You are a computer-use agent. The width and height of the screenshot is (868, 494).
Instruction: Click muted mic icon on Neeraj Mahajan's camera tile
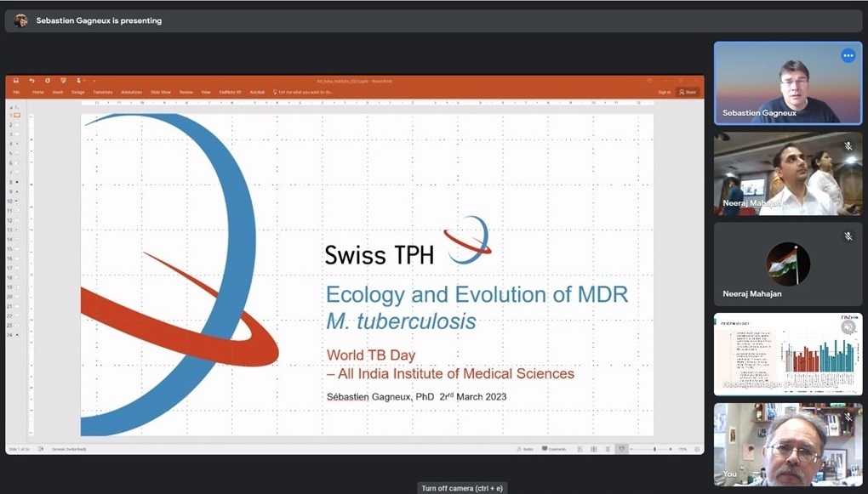point(848,146)
